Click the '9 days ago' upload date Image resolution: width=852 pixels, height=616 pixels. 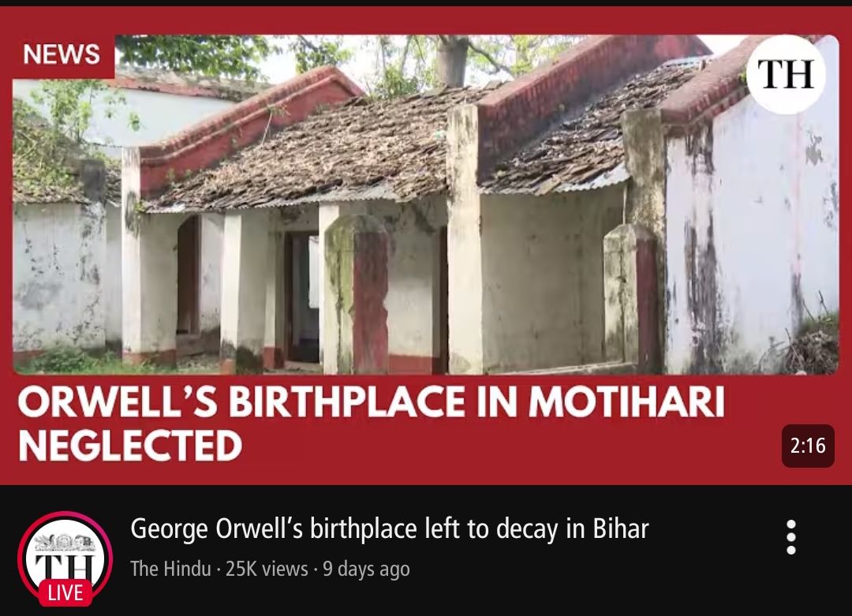(x=366, y=569)
